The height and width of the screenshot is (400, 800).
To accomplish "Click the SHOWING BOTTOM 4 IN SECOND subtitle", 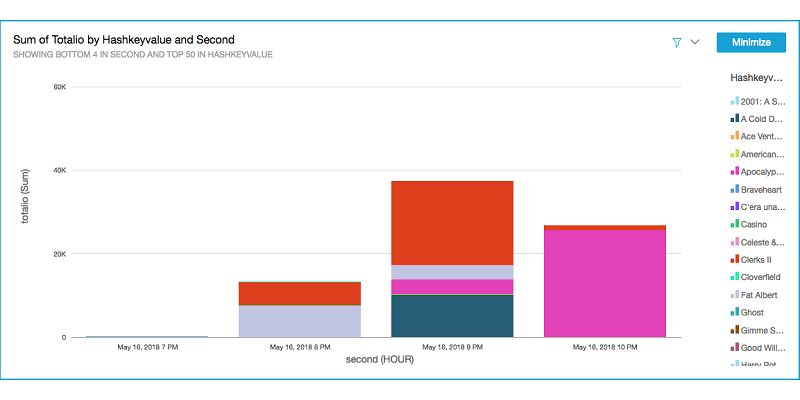I will 142,55.
